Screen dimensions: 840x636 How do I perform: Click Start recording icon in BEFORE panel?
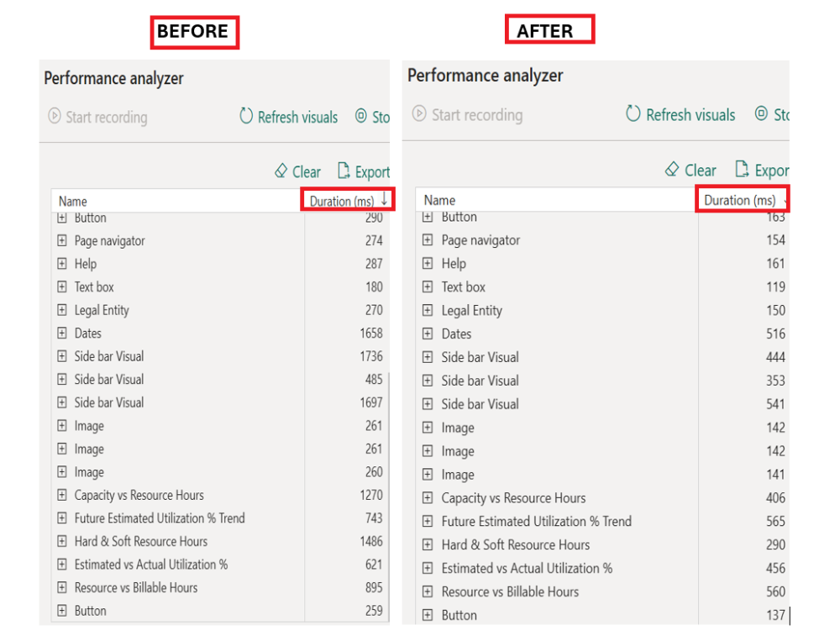(55, 117)
